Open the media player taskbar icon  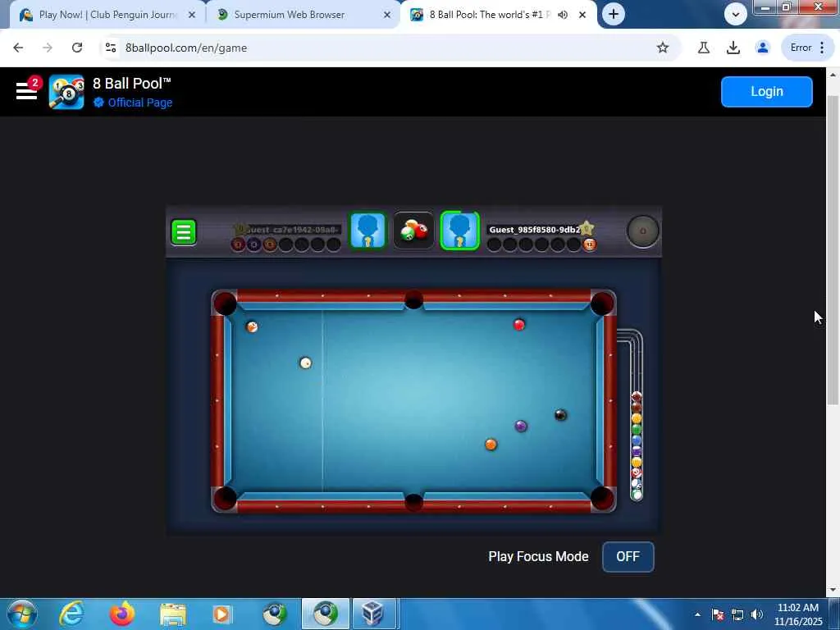(x=223, y=614)
